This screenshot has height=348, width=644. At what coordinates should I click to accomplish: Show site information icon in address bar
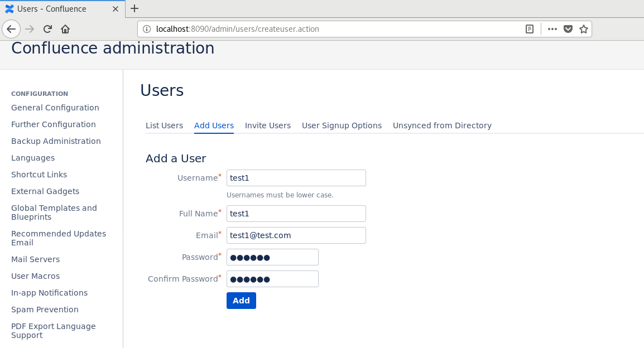[x=147, y=29]
